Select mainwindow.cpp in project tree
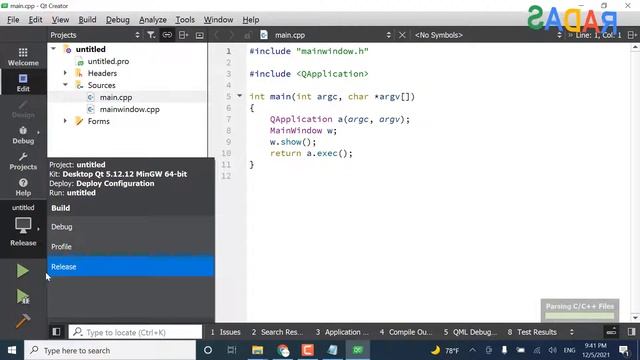The width and height of the screenshot is (640, 360). point(129,109)
